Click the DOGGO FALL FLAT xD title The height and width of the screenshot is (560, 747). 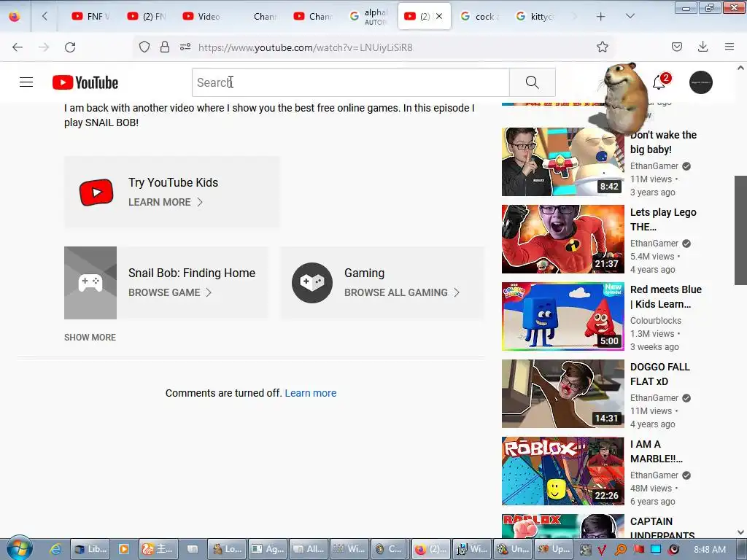[x=659, y=374]
